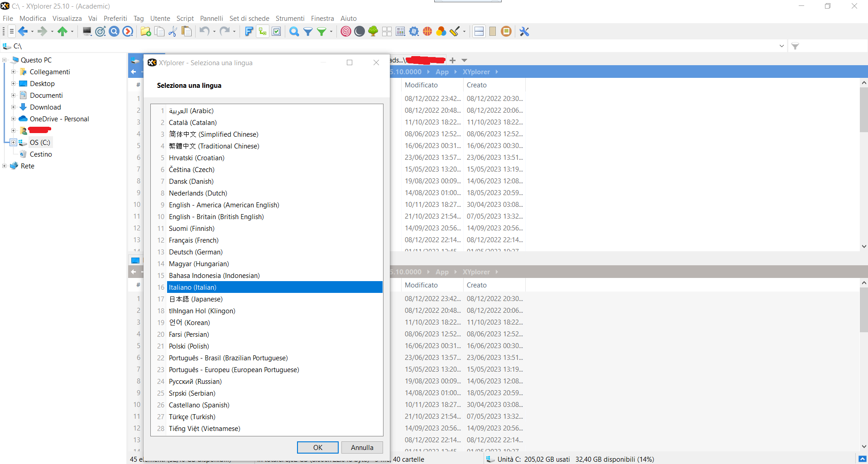
Task: Toggle the orange floating preview icon
Action: 506,31
